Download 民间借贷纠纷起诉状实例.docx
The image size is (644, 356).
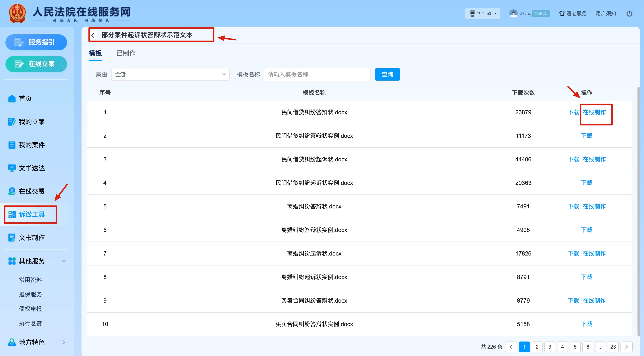tap(586, 183)
